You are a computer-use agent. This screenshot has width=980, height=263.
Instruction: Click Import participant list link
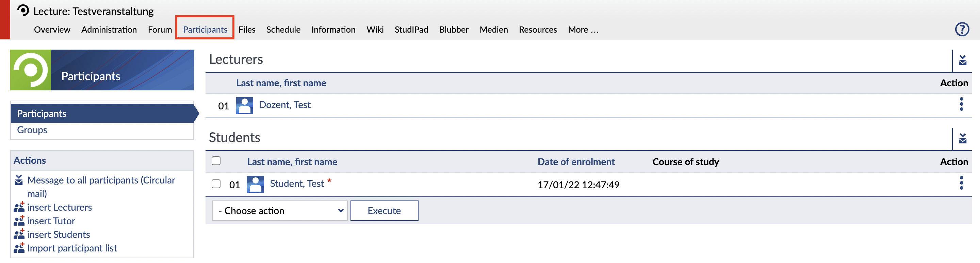[x=72, y=248]
